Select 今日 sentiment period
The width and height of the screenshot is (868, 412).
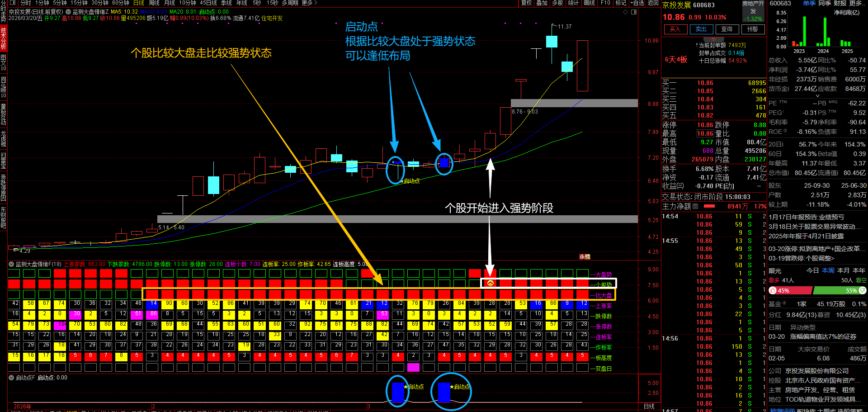(x=812, y=270)
